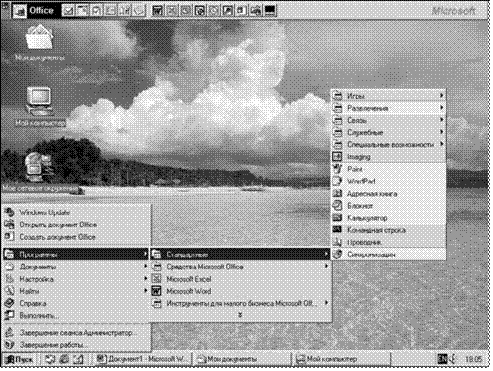Click the Microsoft Excel menu icon
Image resolution: width=493 pixels, height=371 pixels.
coord(156,279)
